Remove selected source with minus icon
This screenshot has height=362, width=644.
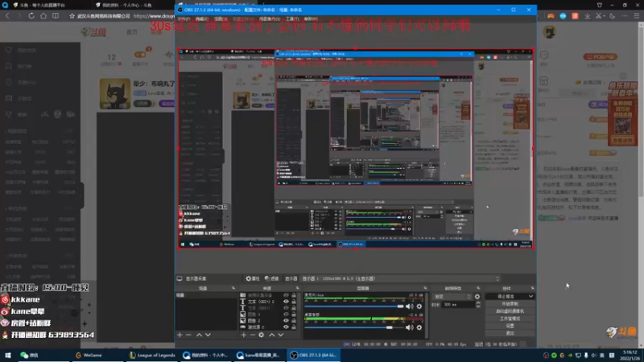click(252, 335)
